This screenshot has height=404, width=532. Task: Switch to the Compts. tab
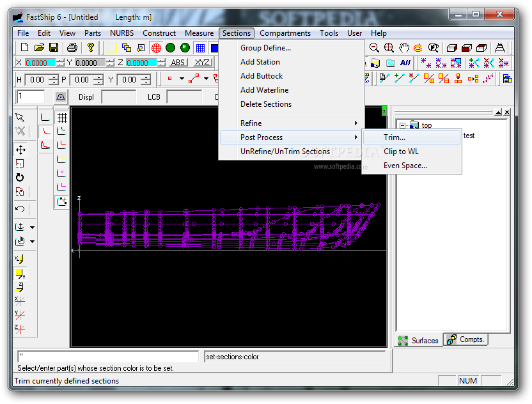click(x=466, y=339)
